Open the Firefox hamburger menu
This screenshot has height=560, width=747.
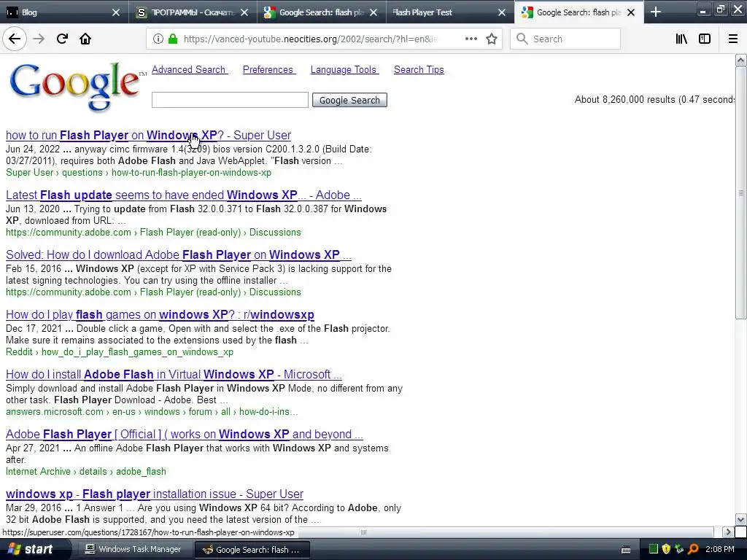733,39
